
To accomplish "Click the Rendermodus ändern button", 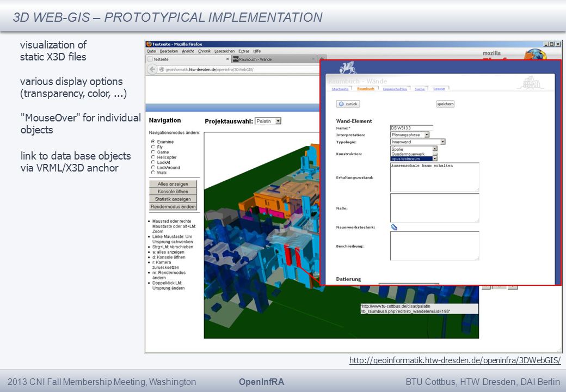I will [x=173, y=206].
